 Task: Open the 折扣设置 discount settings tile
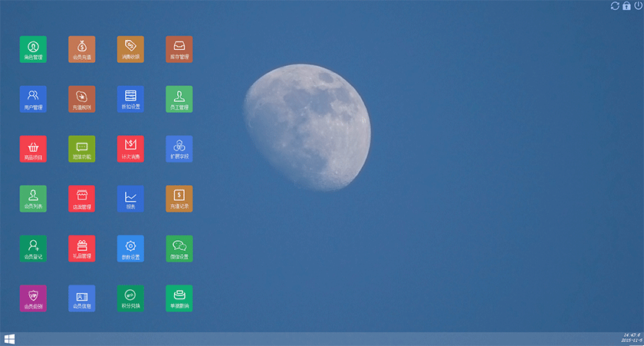click(x=130, y=99)
